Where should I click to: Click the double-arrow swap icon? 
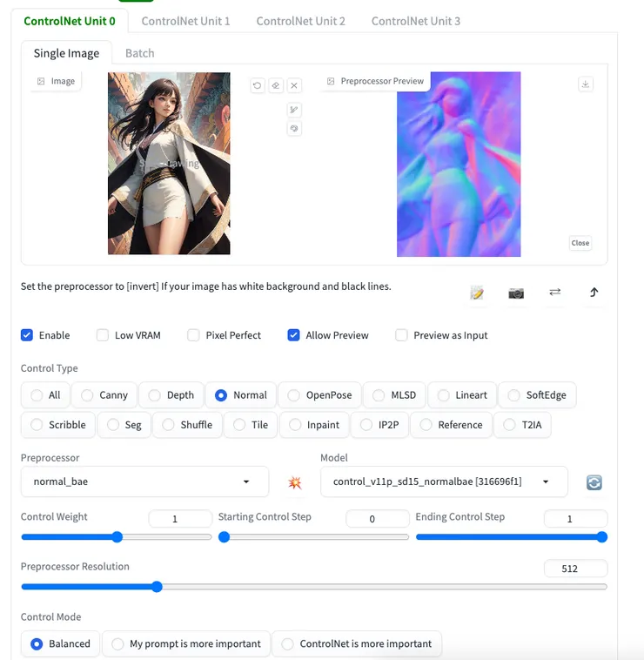click(555, 292)
